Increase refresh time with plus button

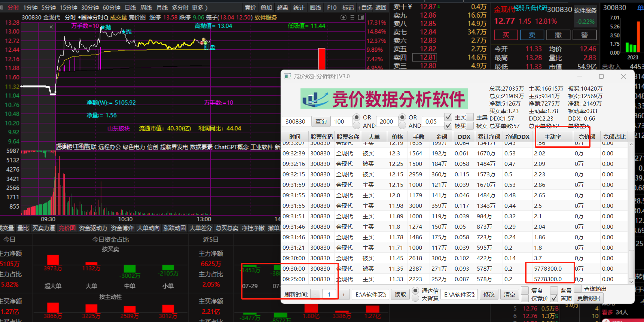(344, 295)
